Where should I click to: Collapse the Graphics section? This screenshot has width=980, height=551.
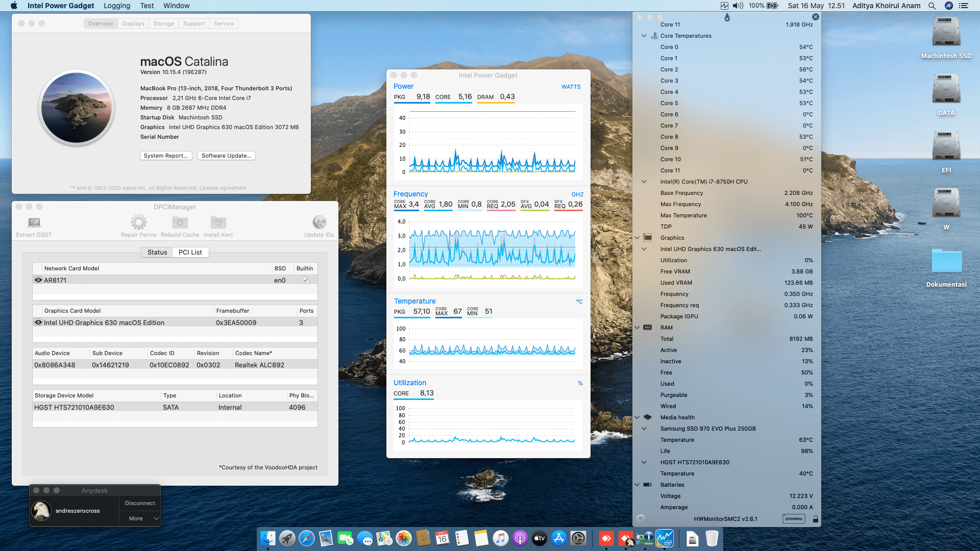tap(637, 238)
